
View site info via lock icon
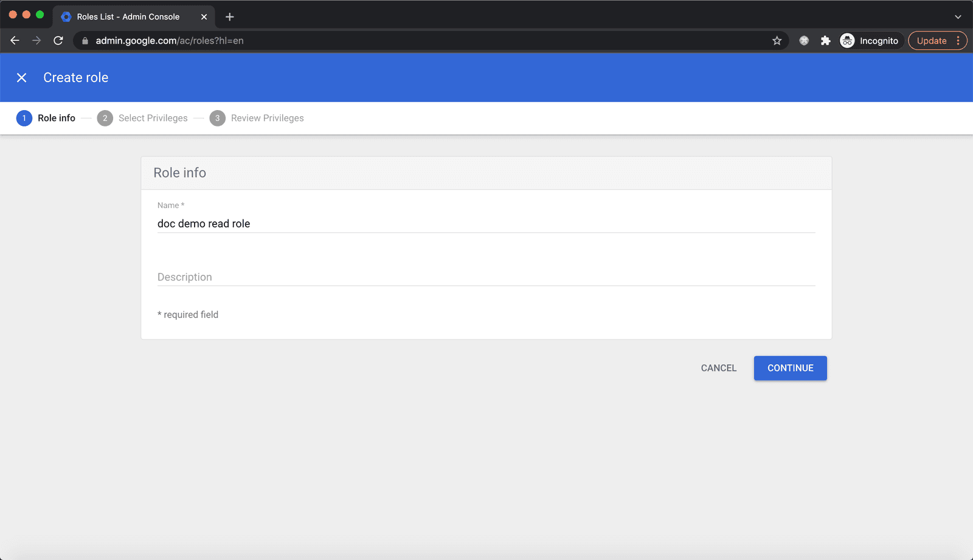point(85,41)
